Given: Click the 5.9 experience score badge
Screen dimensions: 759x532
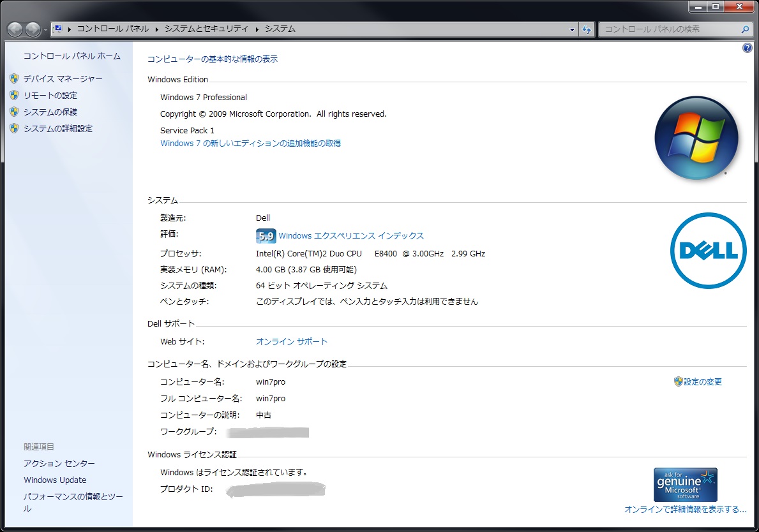Looking at the screenshot, I should [266, 236].
